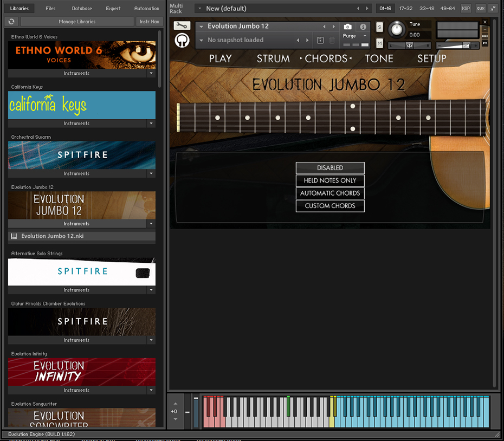Expand the Ethno World 6 Voices Instruments dropdown
This screenshot has width=504, height=441.
pos(151,73)
